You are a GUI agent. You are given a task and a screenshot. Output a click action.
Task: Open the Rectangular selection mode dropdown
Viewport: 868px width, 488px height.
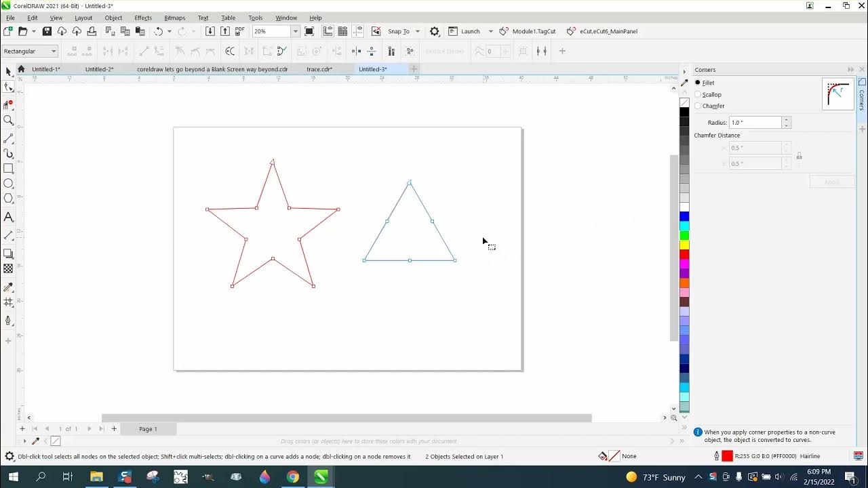30,51
